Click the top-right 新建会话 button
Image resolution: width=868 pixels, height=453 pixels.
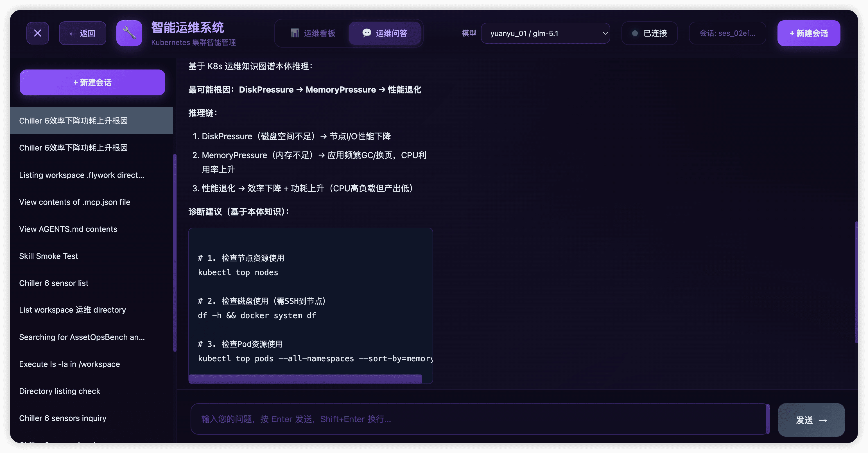pos(808,33)
